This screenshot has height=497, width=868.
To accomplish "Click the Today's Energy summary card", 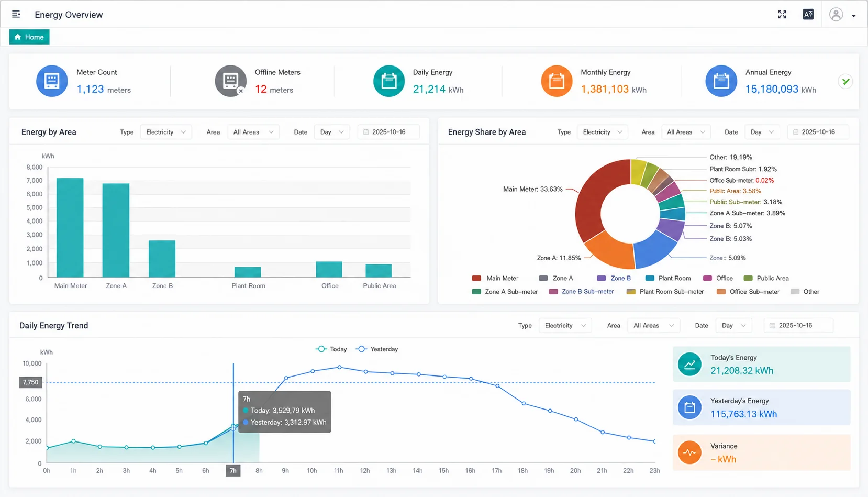I will (761, 364).
